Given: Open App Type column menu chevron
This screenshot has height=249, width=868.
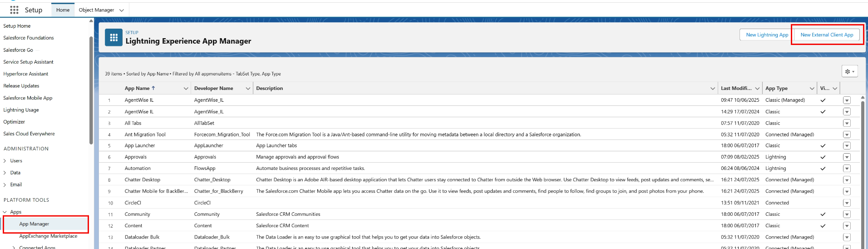Looking at the screenshot, I should [812, 89].
